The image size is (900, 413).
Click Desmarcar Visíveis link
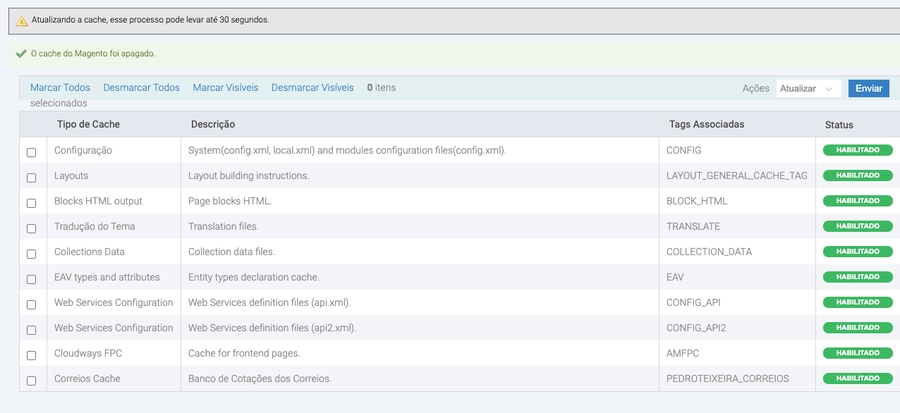pos(312,88)
